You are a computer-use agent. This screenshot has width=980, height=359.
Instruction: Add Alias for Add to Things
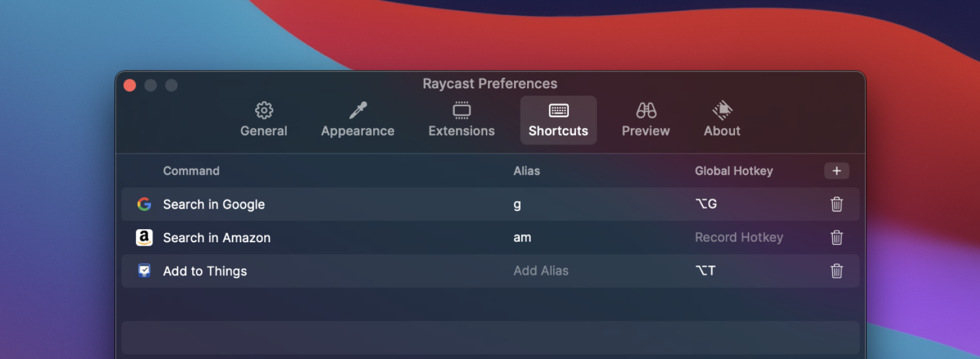[x=541, y=271]
